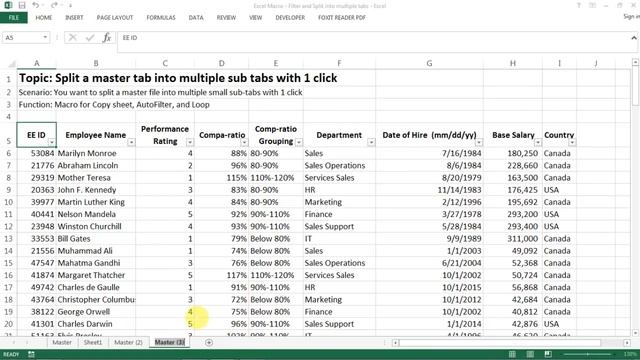Open Base Salary filter dropdown
Viewport: 640px width, 360px height.
point(538,142)
